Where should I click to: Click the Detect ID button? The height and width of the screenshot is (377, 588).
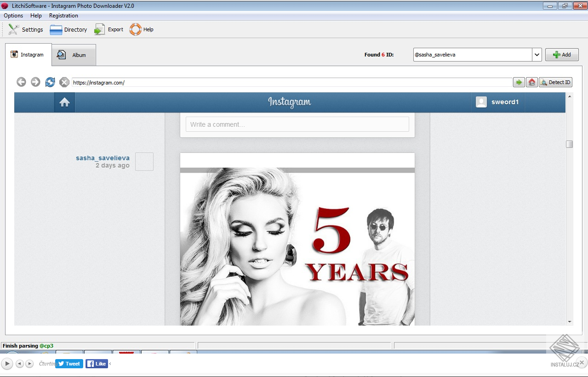coord(555,82)
